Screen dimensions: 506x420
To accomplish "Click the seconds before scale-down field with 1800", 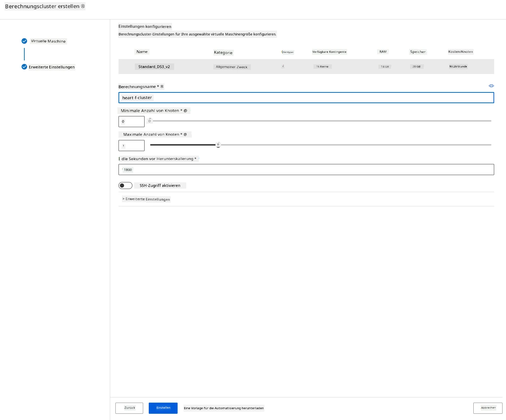I will click(306, 170).
